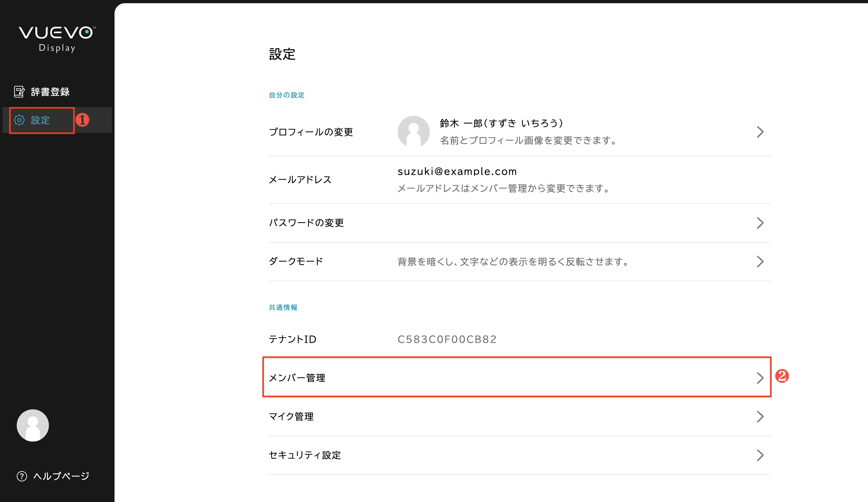Click the profile avatar next to 鈴木 一郎

click(413, 132)
